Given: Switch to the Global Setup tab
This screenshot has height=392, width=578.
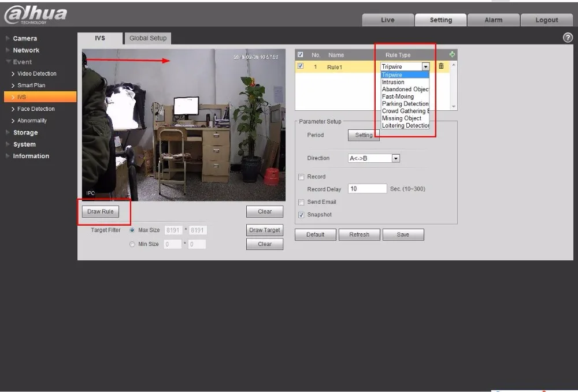Looking at the screenshot, I should [x=148, y=38].
